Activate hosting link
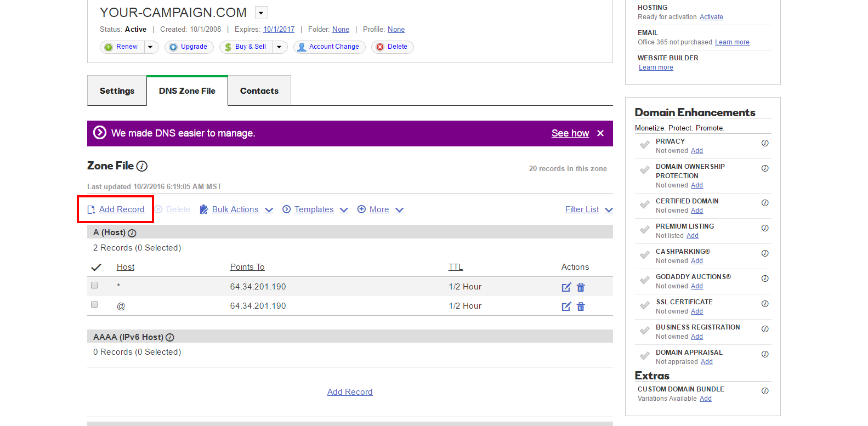 (x=711, y=17)
